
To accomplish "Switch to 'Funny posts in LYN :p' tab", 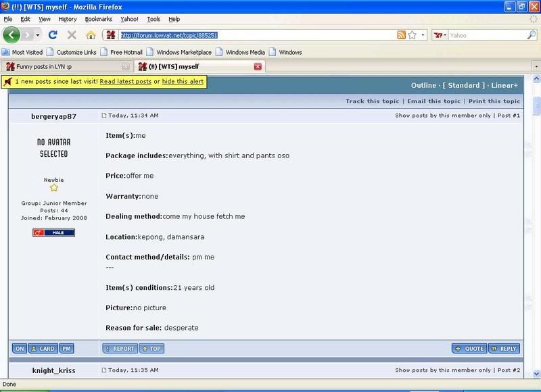I will 64,66.
